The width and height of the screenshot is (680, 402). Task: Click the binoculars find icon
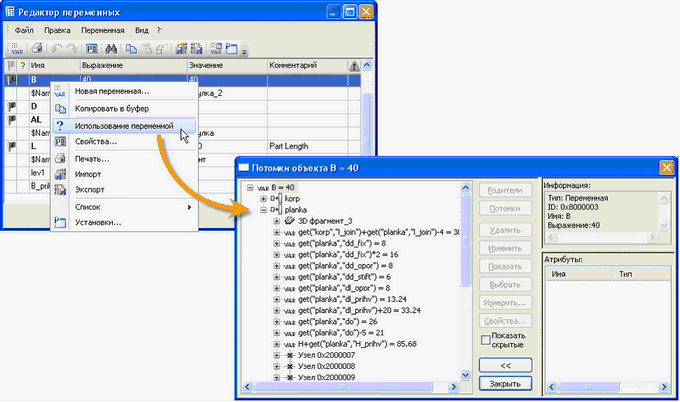tap(112, 48)
